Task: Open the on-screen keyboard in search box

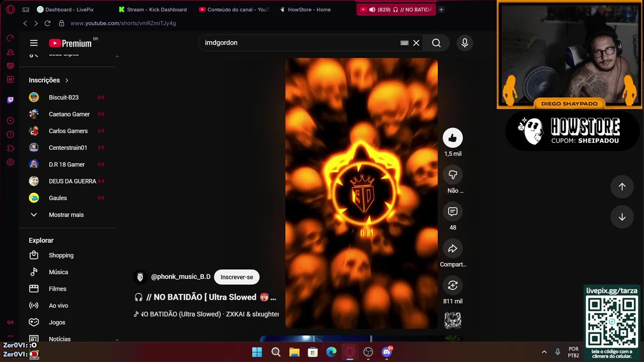Action: pyautogui.click(x=404, y=43)
